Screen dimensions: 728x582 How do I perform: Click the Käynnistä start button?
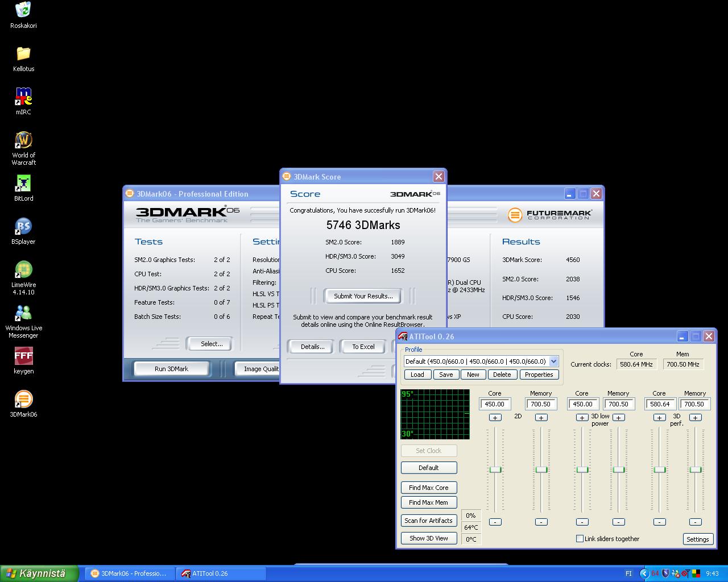tap(39, 573)
